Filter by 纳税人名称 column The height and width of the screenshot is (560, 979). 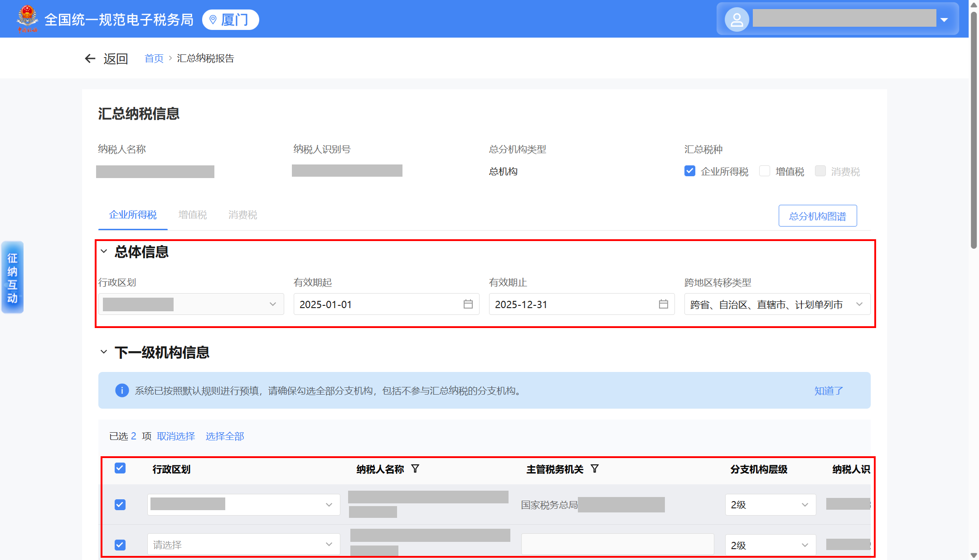[415, 468]
